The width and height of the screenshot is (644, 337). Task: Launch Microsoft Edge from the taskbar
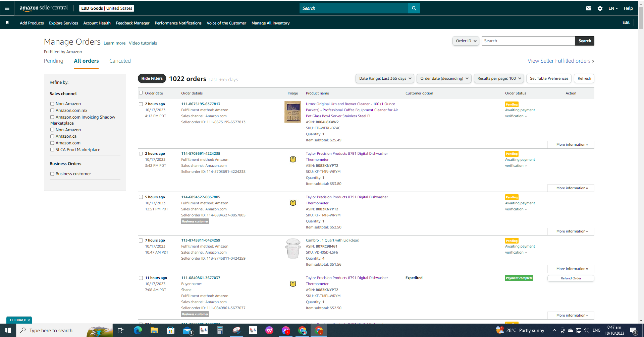138,330
